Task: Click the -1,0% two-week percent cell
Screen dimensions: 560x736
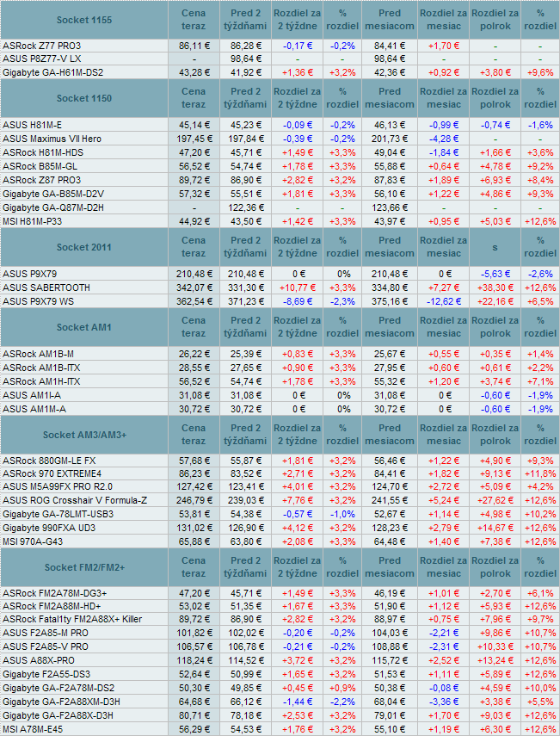Action: coord(342,514)
